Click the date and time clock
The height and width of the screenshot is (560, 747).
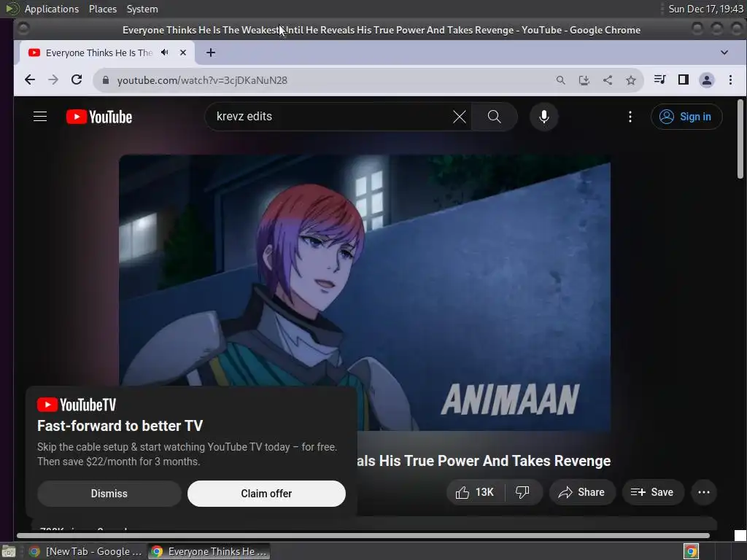(705, 9)
